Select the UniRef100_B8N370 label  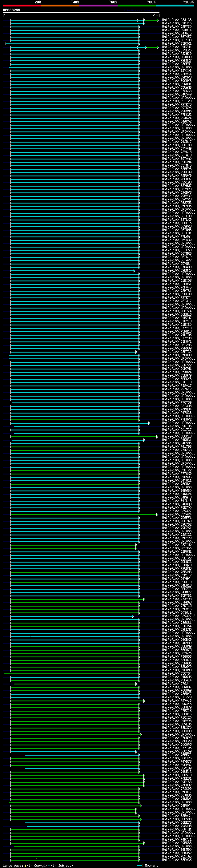177,728
